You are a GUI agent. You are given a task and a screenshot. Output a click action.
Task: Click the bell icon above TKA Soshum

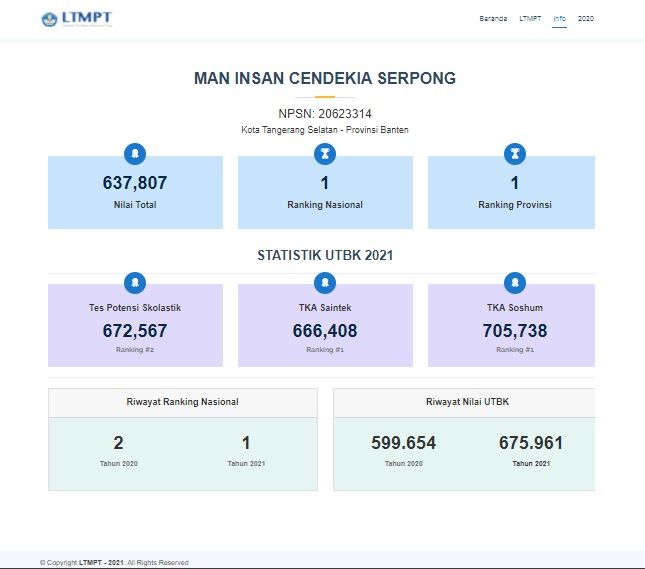click(515, 283)
